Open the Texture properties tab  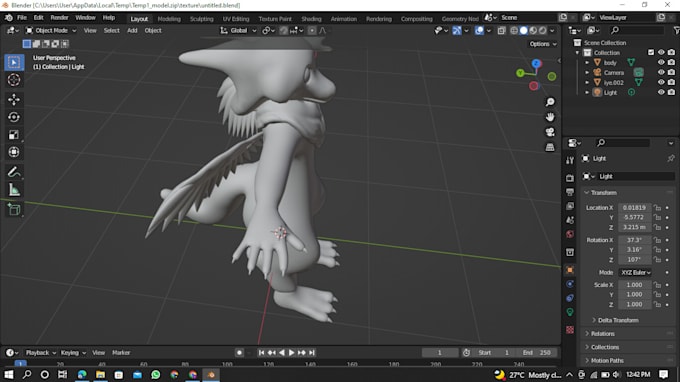tap(570, 330)
